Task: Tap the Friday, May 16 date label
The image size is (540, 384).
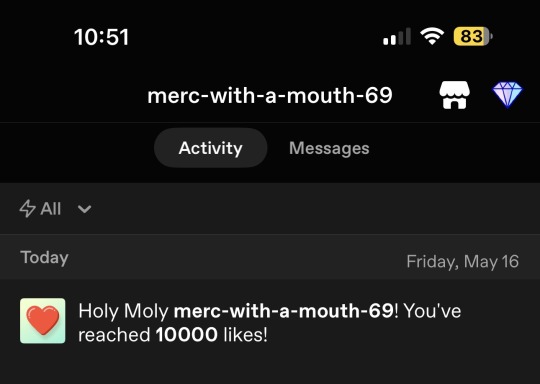Action: pos(463,261)
